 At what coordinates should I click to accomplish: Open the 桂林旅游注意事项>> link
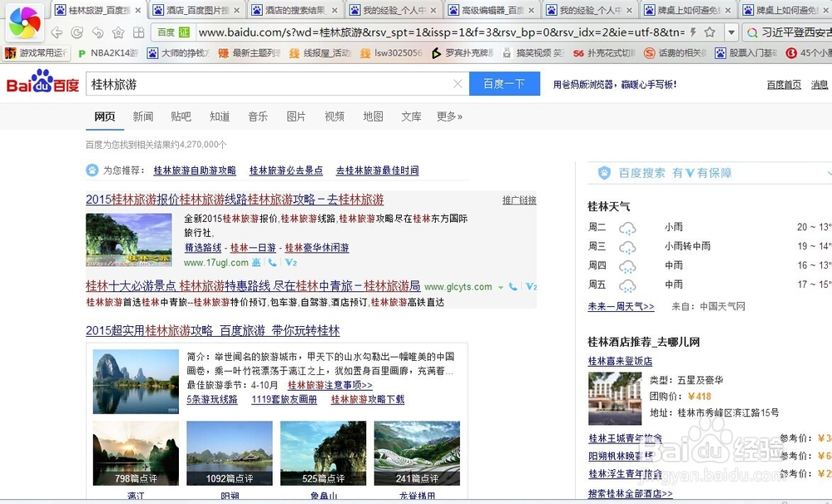click(x=330, y=385)
